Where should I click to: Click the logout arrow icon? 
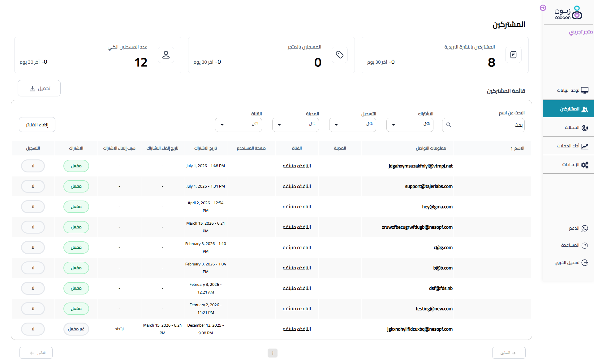pos(585,263)
